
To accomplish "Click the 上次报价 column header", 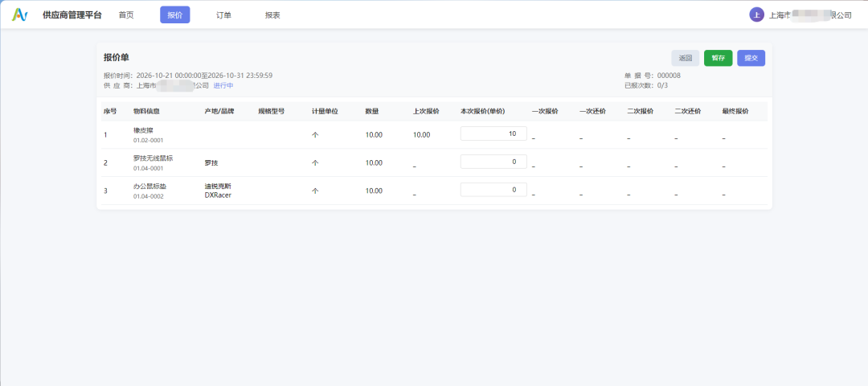I will [x=426, y=111].
